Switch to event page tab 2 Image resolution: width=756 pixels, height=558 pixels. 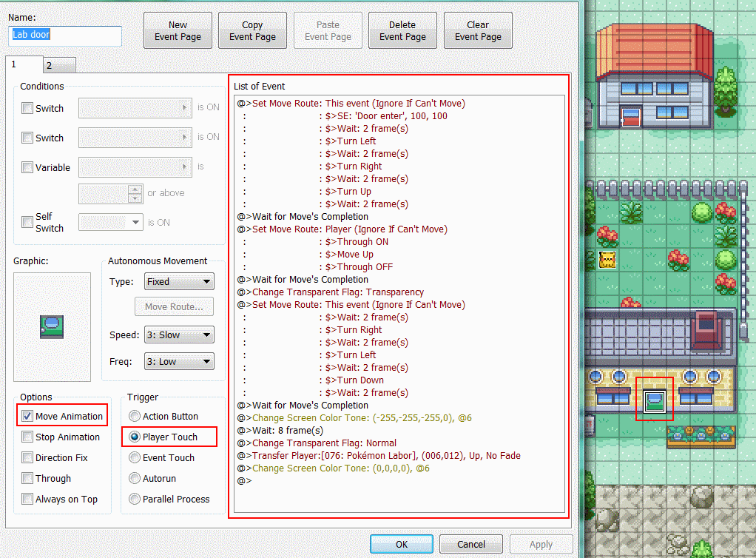point(59,66)
